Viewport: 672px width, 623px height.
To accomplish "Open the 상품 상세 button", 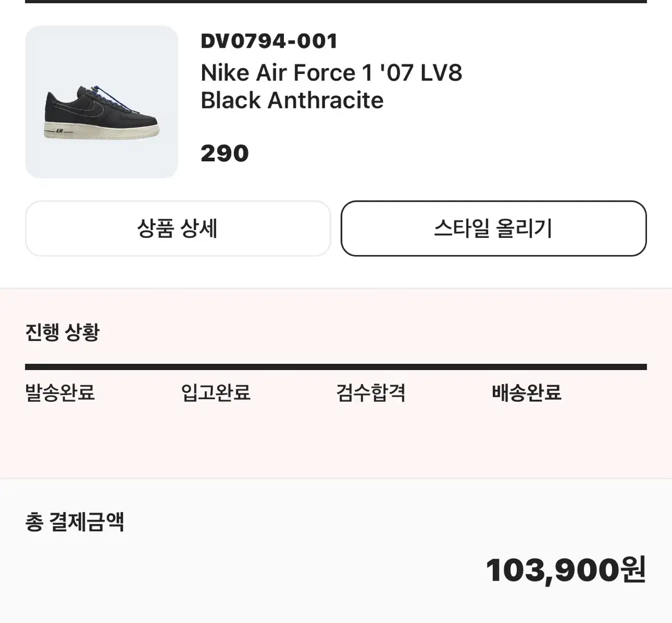I will coord(178,228).
